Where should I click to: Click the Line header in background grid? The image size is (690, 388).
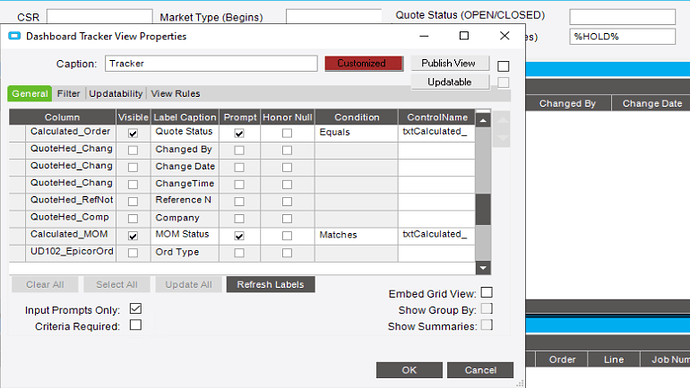[613, 359]
